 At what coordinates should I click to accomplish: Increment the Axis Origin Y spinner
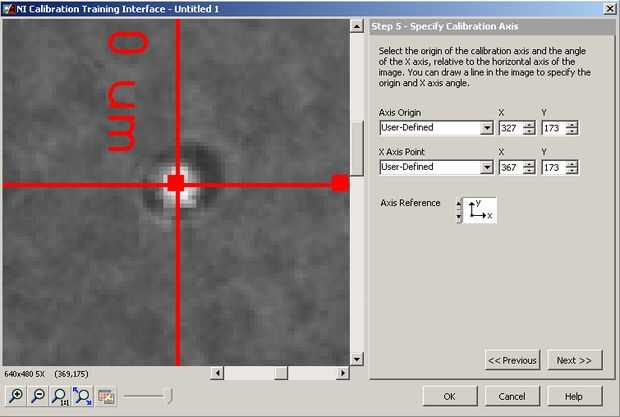[x=572, y=125]
